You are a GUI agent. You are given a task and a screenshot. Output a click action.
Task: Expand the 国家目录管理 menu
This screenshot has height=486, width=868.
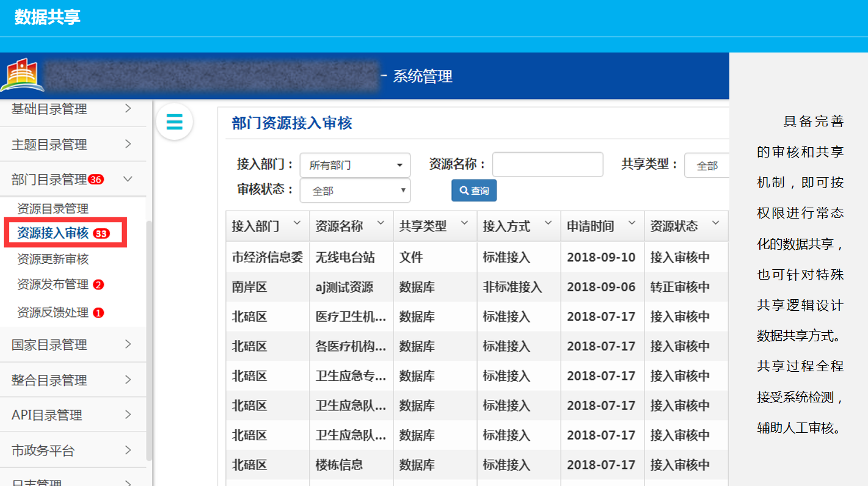coord(73,345)
